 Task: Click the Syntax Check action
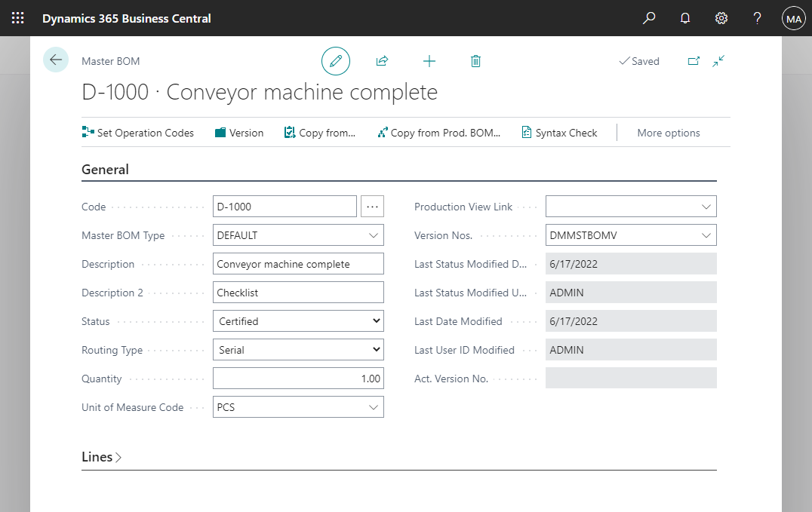click(559, 133)
